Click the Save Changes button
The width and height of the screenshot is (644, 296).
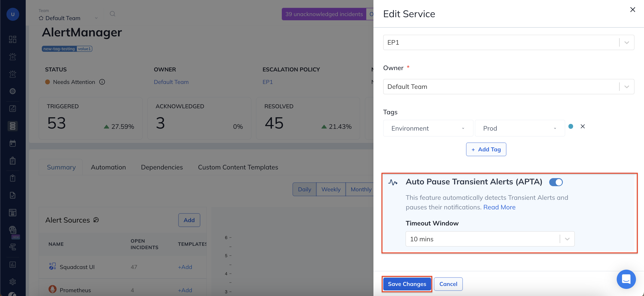pyautogui.click(x=407, y=284)
